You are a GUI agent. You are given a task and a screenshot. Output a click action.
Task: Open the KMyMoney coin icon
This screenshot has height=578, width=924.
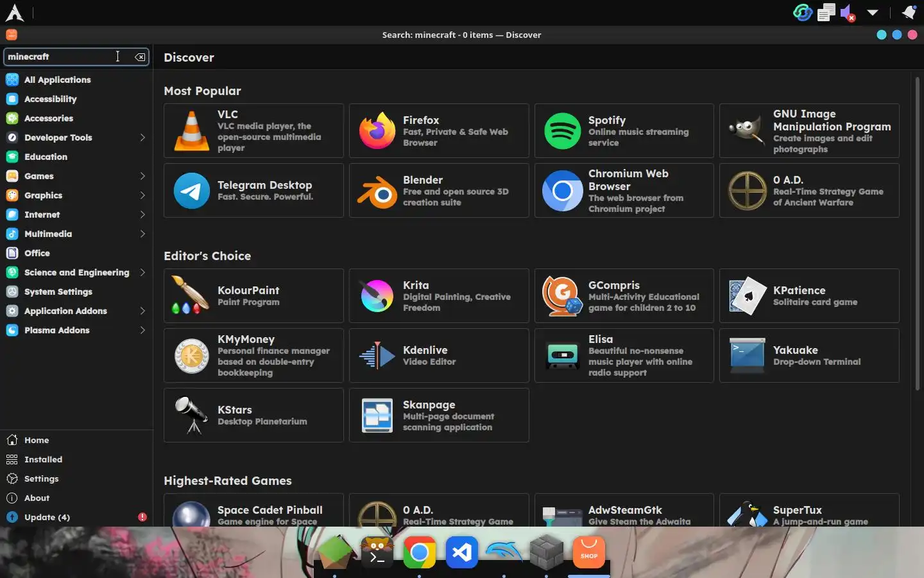[192, 356]
